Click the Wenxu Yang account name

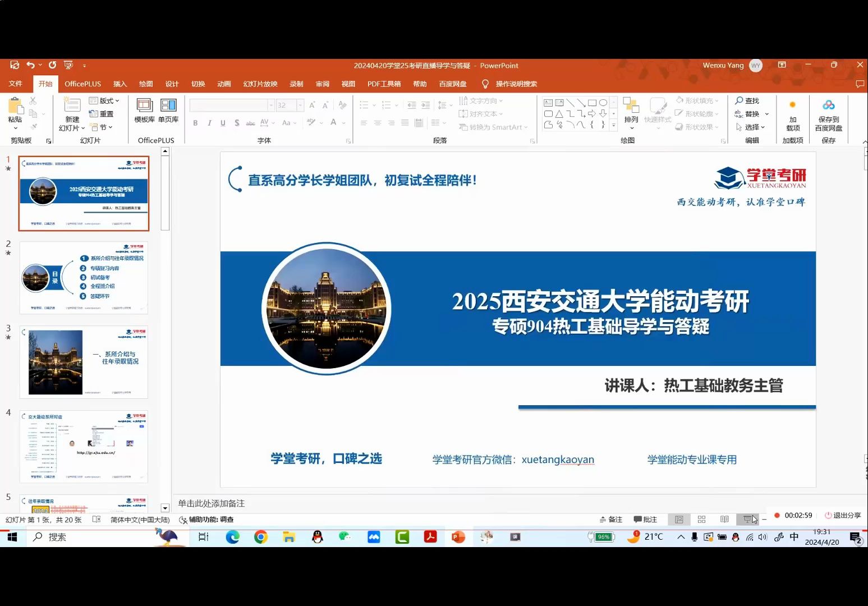[723, 65]
